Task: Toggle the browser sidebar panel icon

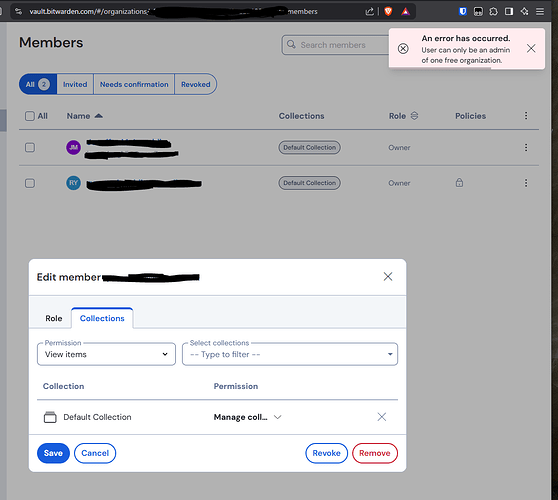Action: pos(509,11)
